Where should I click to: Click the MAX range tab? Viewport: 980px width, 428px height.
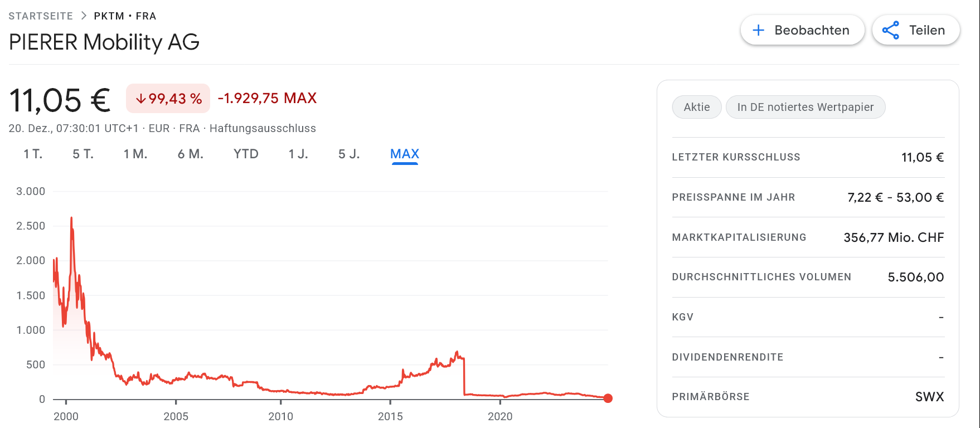[x=405, y=154]
